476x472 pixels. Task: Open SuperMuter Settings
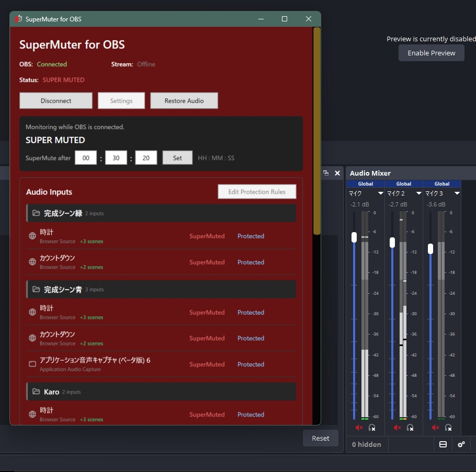point(121,101)
